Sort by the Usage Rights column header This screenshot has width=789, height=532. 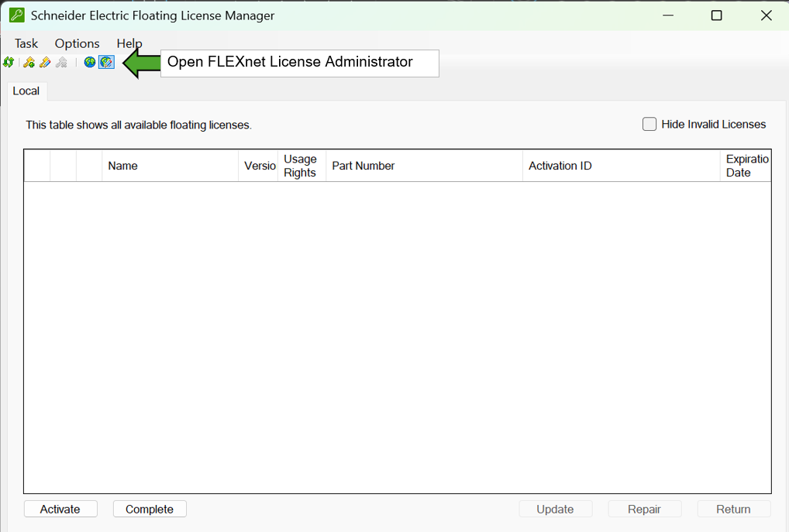tap(302, 166)
